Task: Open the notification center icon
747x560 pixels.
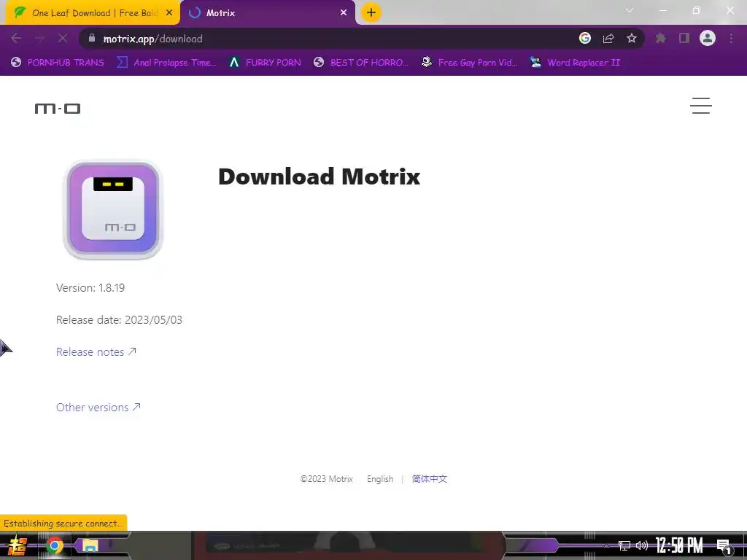Action: click(x=724, y=546)
